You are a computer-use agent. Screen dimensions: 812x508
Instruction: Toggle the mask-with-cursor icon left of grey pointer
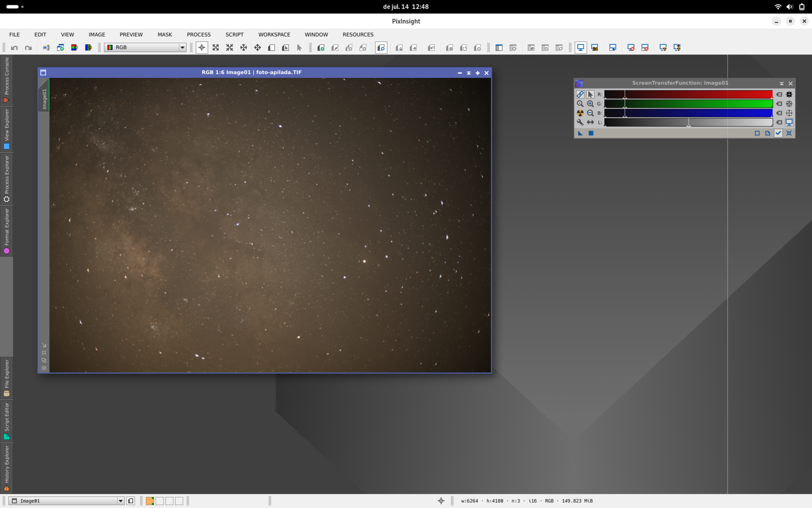285,48
